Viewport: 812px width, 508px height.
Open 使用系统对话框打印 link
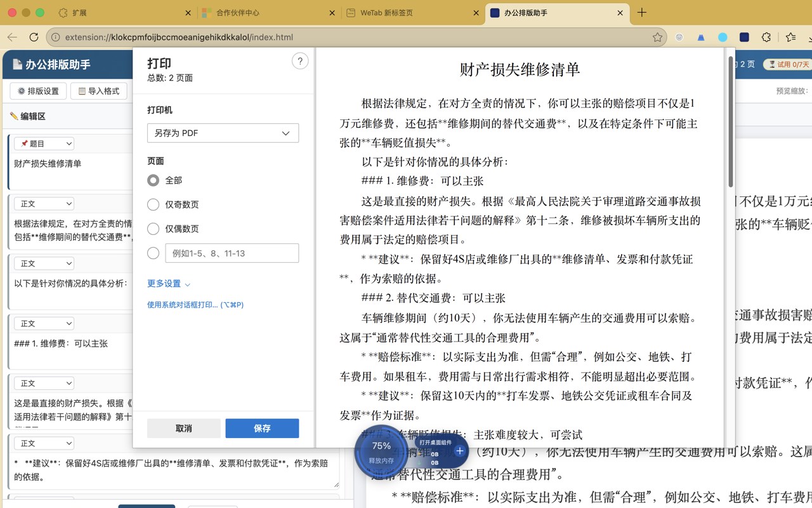[195, 305]
